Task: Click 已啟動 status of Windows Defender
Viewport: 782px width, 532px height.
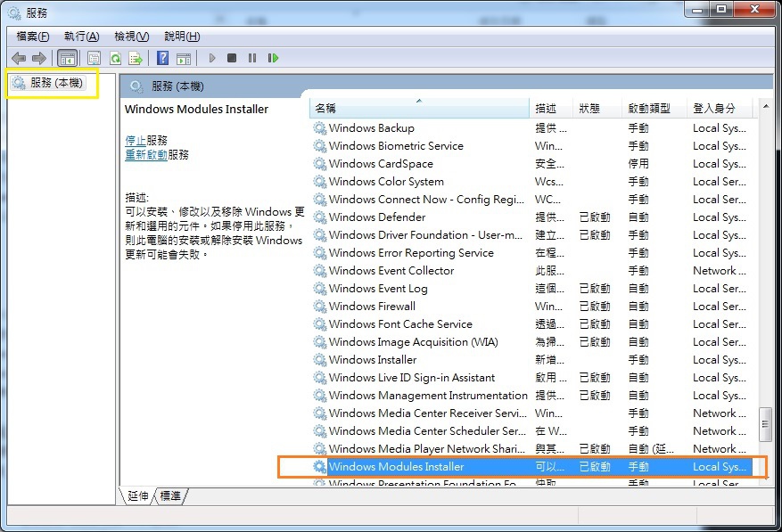Action: pos(595,217)
